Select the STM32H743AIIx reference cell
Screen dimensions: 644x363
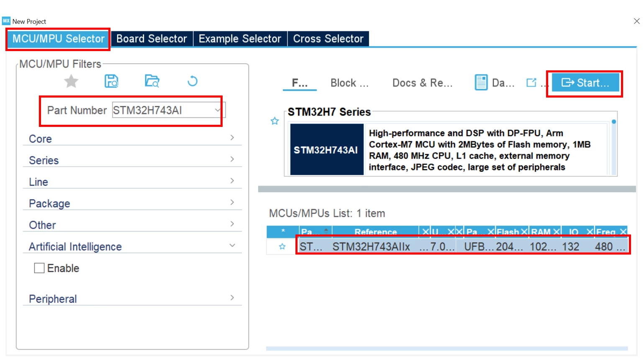(371, 247)
